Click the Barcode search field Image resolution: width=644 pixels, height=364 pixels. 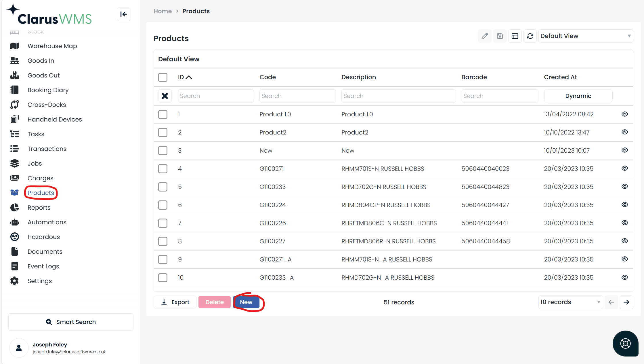(x=500, y=96)
